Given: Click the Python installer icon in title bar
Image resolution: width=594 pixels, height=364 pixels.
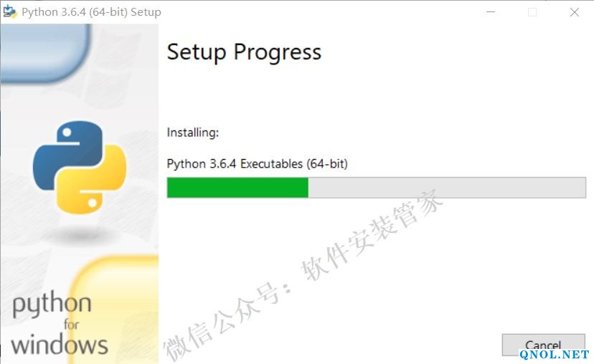Looking at the screenshot, I should 10,12.
